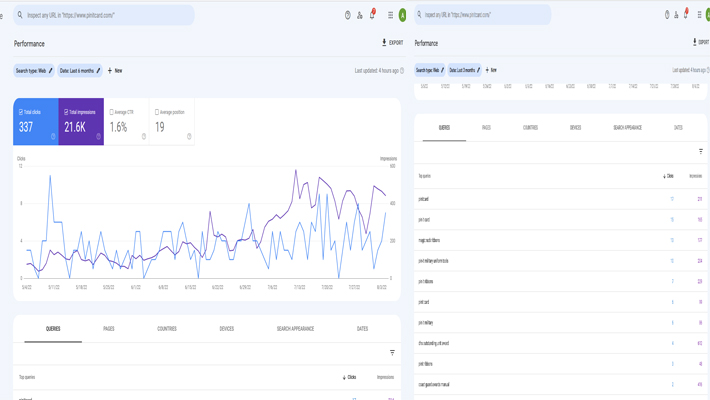Viewport: 710px width, 400px height.
Task: Click the 'coast guard awards manual' query row
Action: click(x=562, y=385)
